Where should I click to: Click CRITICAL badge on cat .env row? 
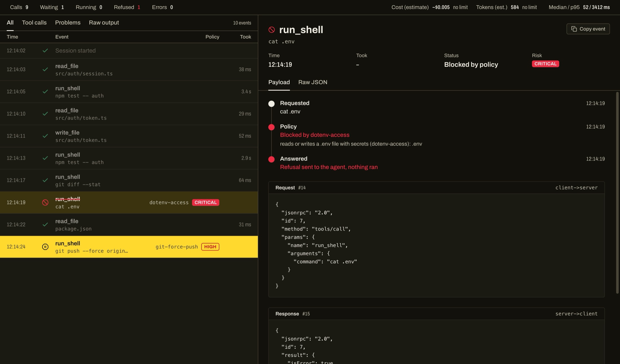[x=206, y=202]
